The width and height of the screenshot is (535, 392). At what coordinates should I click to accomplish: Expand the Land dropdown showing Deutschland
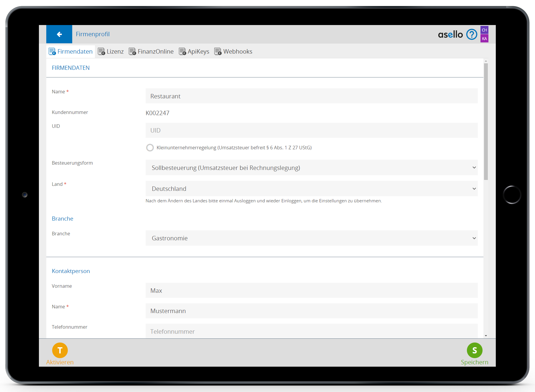coord(311,188)
